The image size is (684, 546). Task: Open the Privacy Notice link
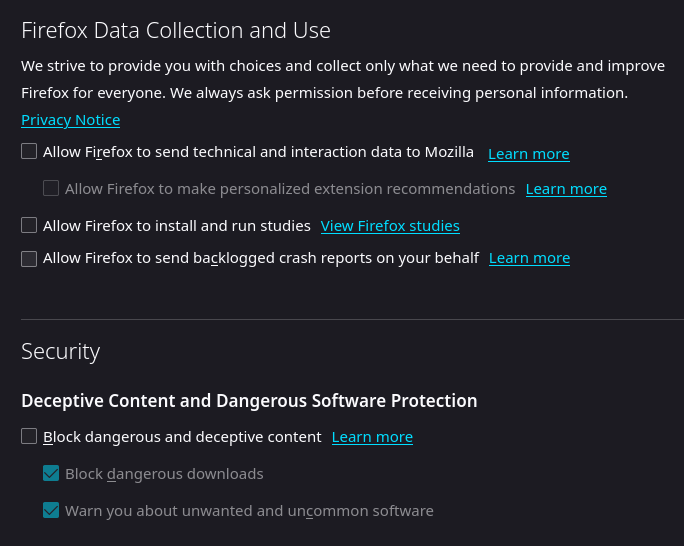tap(70, 120)
